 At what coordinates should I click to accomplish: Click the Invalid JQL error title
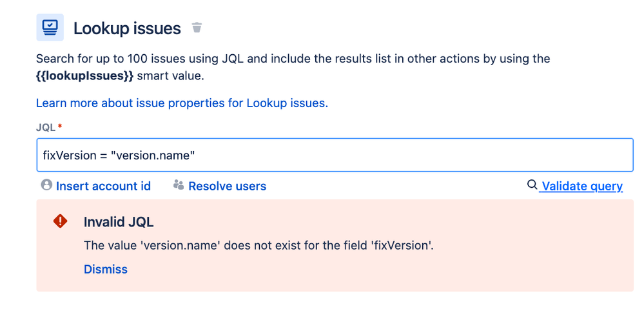point(119,222)
